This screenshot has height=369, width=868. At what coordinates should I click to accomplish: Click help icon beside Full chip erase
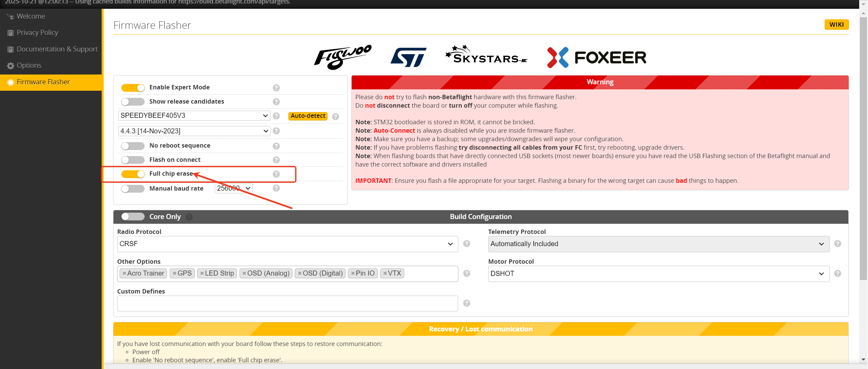click(x=276, y=174)
